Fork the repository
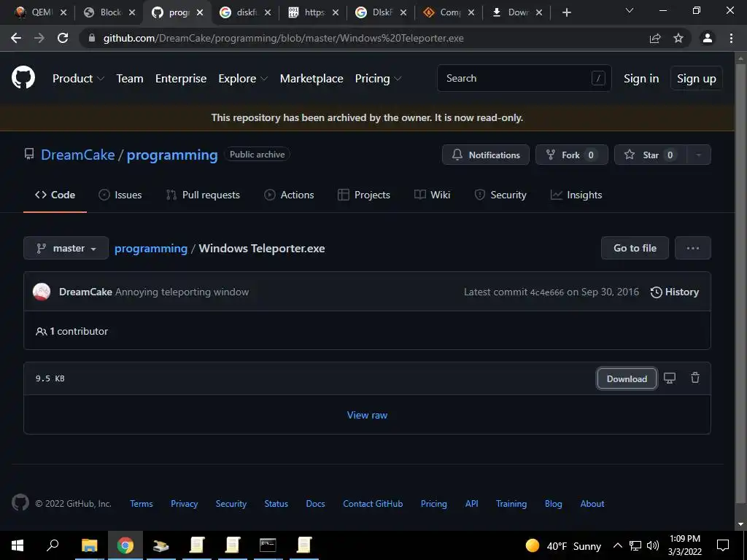 point(572,155)
